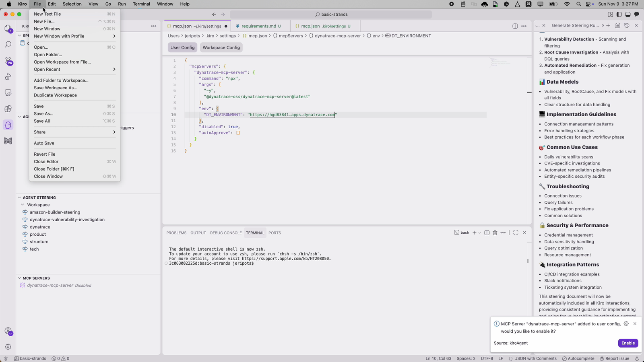Create new terminal with plus icon

475,232
